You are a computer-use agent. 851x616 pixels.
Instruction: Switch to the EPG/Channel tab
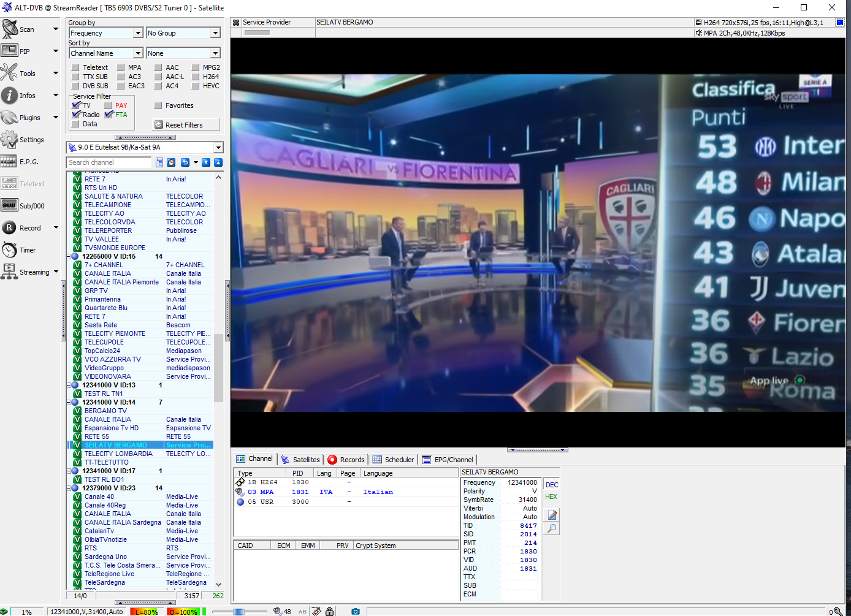448,459
